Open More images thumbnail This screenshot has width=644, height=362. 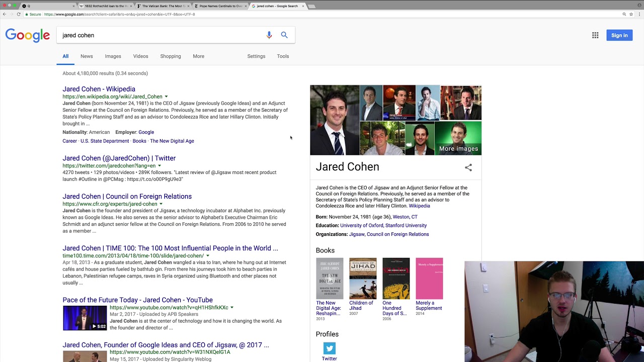tap(458, 138)
